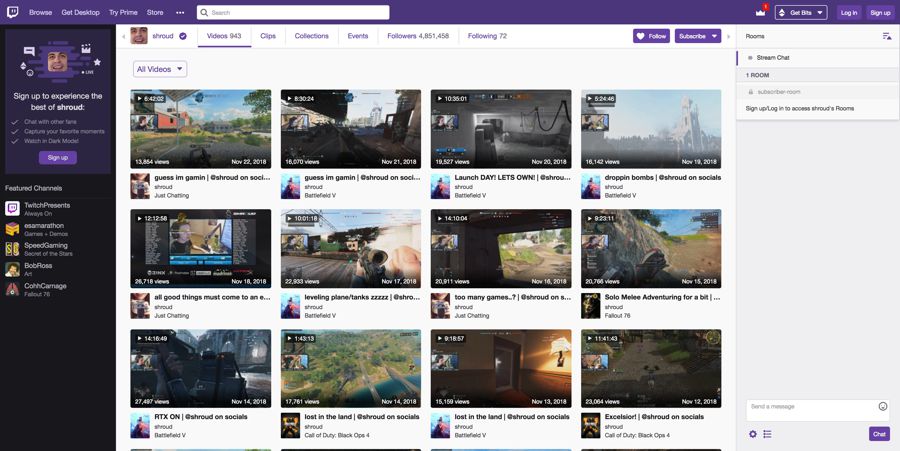This screenshot has width=900, height=451.
Task: Click Try Prime in top navigation
Action: (x=123, y=12)
